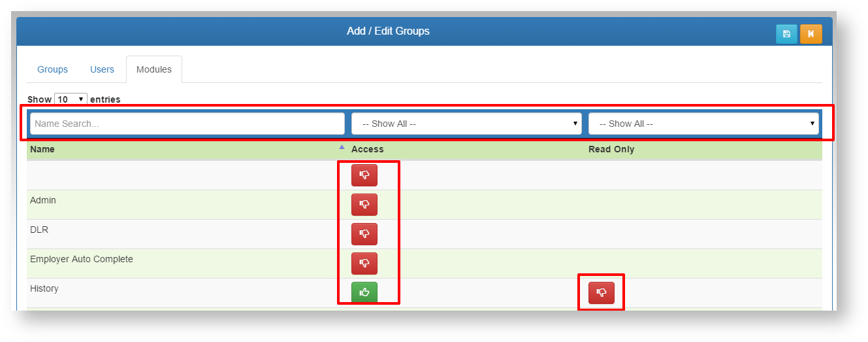This screenshot has height=342, width=868.
Task: Click the Name Search input field
Action: [x=187, y=124]
